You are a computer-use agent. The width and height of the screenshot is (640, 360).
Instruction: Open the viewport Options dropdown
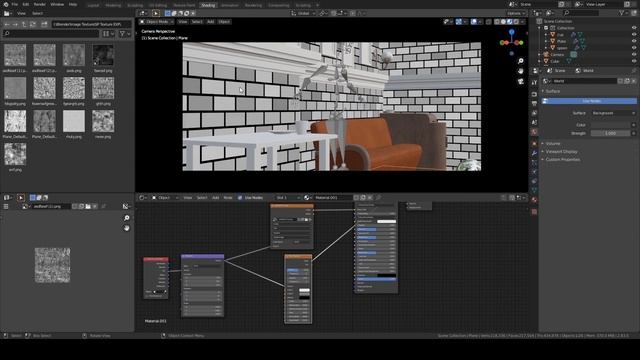tap(516, 13)
